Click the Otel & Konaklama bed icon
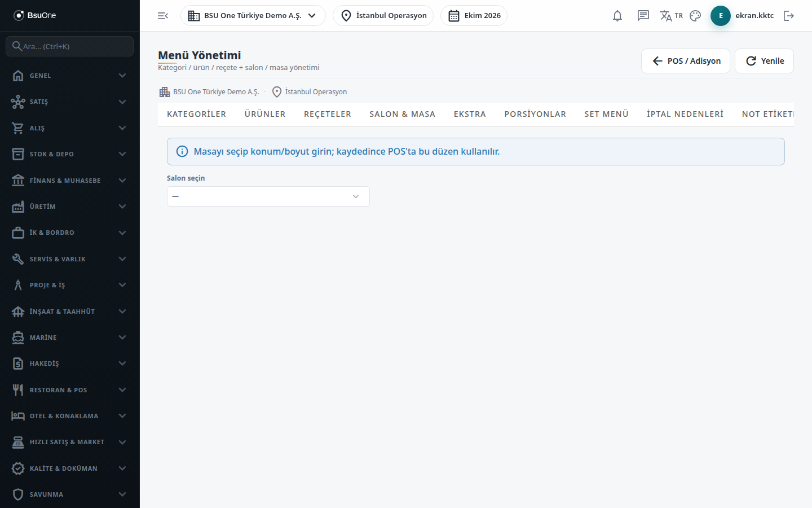This screenshot has width=812, height=508. (18, 416)
